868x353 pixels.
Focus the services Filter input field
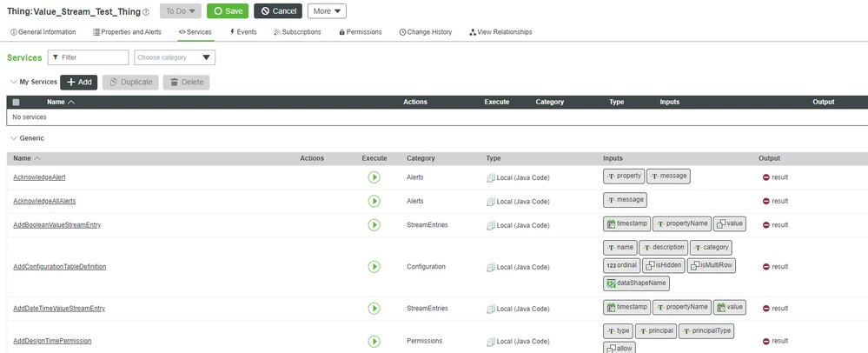(x=88, y=57)
